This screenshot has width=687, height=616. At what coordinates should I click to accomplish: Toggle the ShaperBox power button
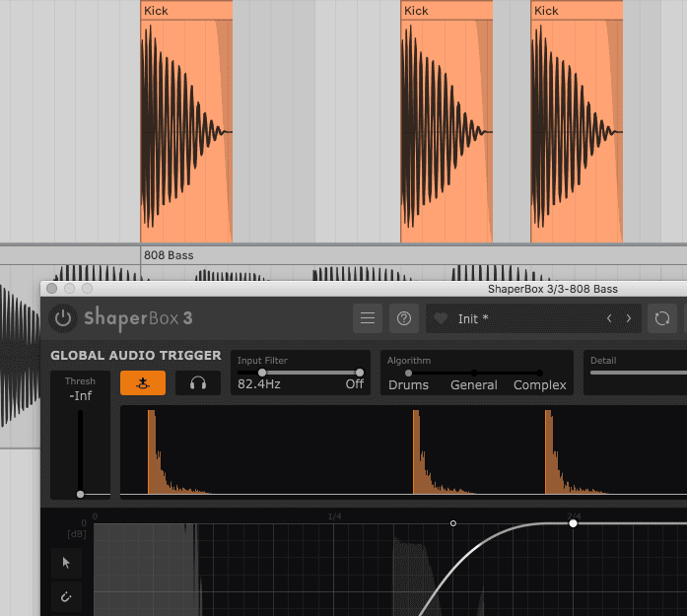tap(63, 318)
